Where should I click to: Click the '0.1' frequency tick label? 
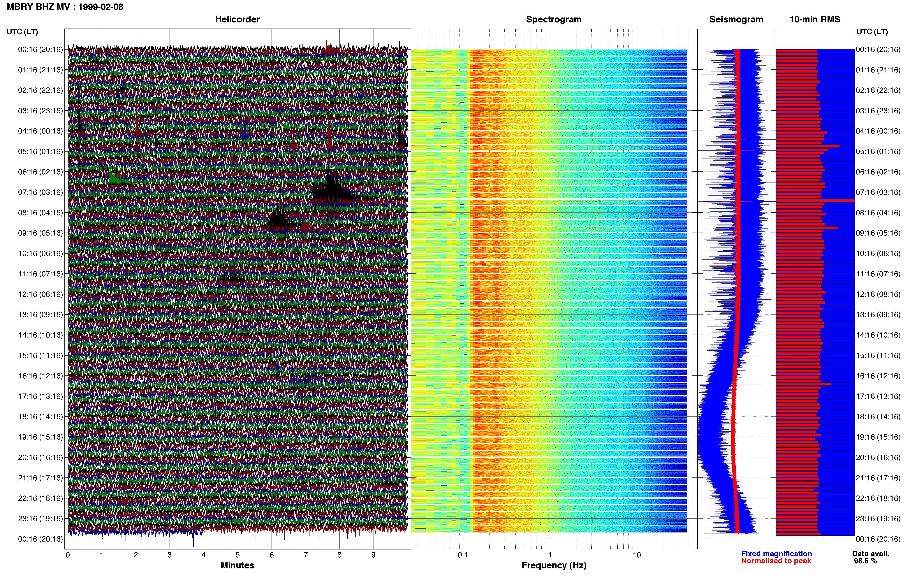463,555
